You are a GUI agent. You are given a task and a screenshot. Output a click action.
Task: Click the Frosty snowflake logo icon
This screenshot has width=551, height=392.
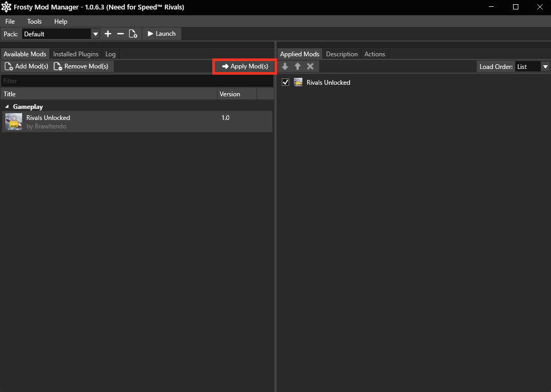7,7
